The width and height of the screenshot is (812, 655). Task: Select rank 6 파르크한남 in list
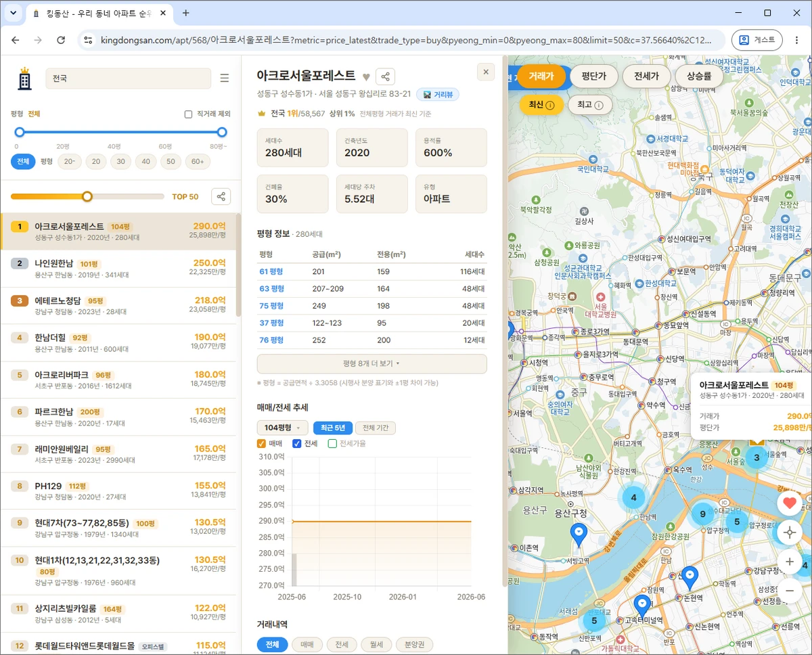(x=118, y=417)
